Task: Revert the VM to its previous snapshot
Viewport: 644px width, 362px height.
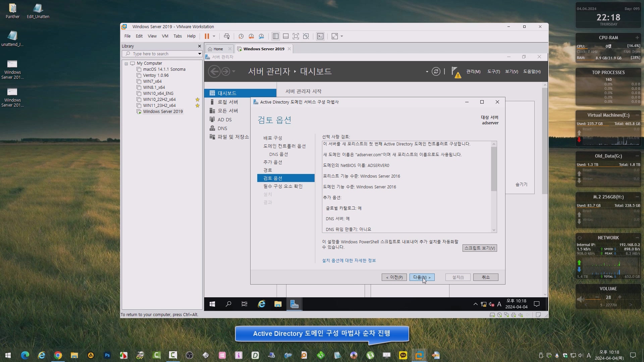Action: pos(251,36)
